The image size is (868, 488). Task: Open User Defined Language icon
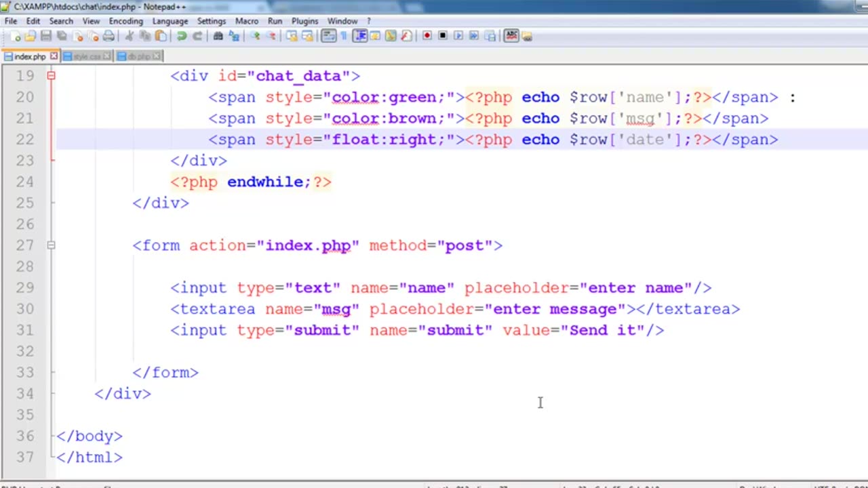[375, 36]
